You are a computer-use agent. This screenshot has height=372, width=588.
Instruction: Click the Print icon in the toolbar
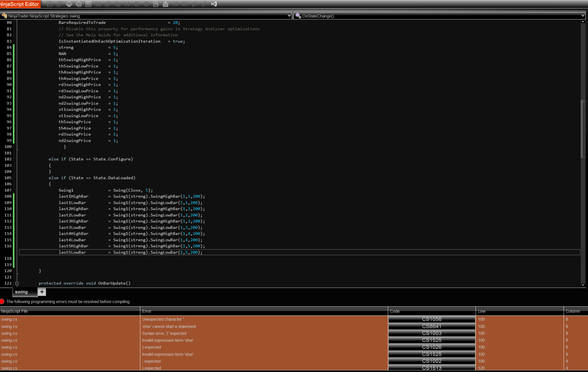tap(69, 4)
